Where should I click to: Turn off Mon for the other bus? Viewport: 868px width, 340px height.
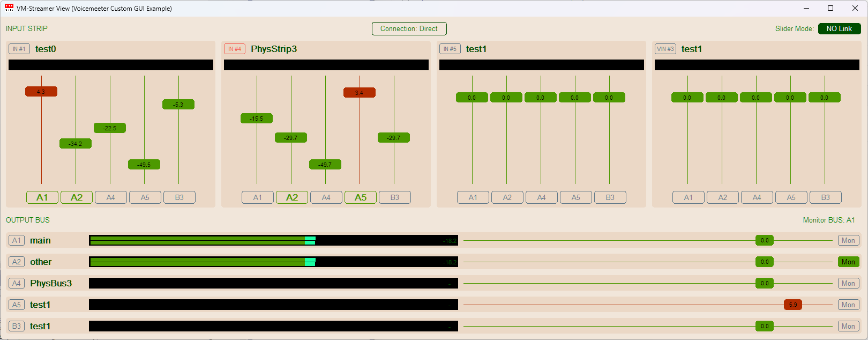[x=848, y=262]
